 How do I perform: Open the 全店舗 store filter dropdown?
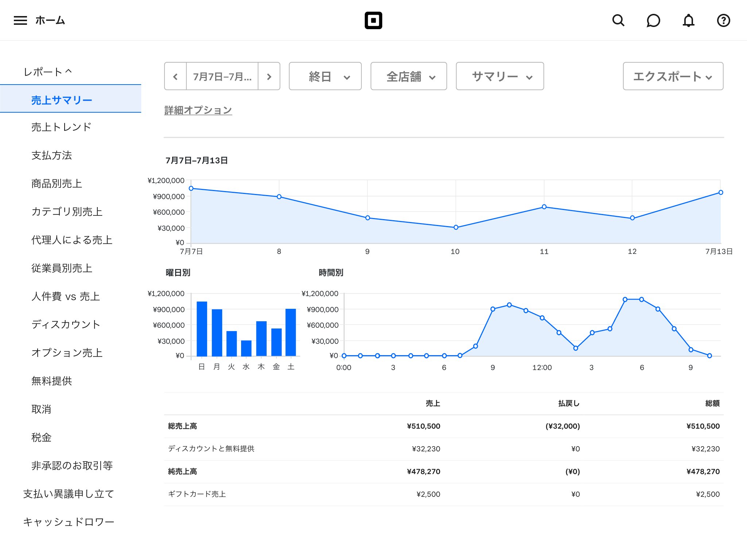pyautogui.click(x=409, y=76)
